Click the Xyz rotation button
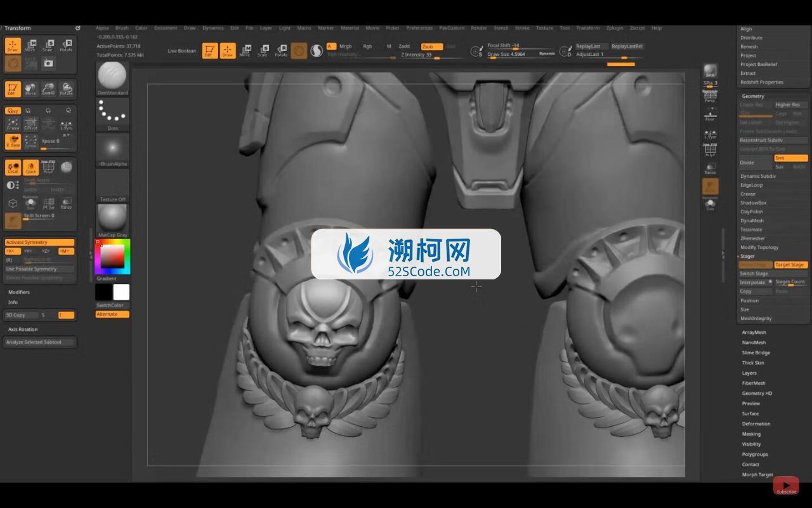 13,110
